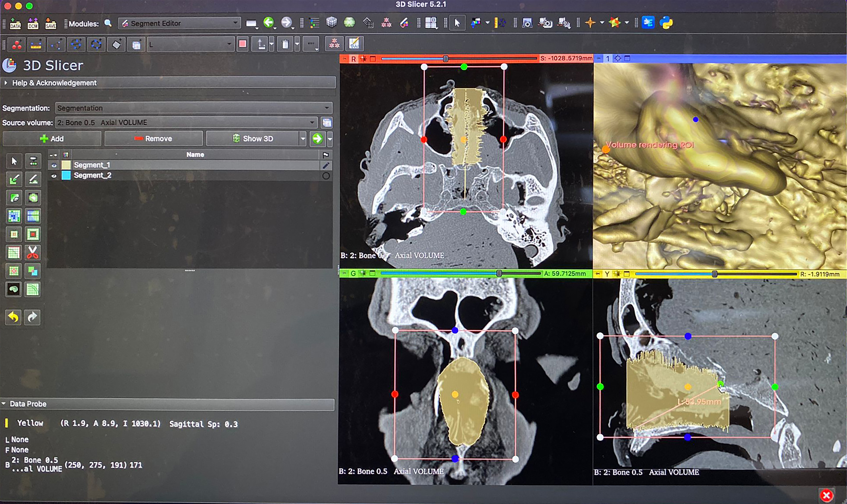Expand Help & Acknowledgement section
847x504 pixels.
169,83
